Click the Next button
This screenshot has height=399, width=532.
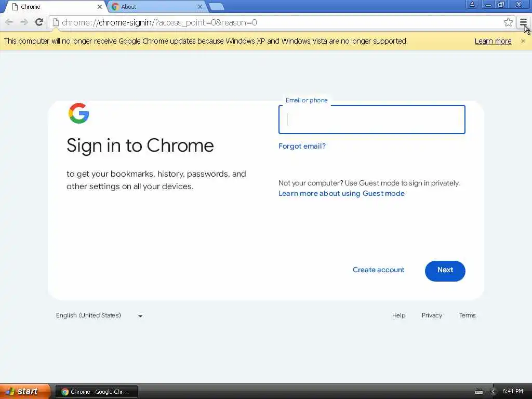pyautogui.click(x=445, y=271)
